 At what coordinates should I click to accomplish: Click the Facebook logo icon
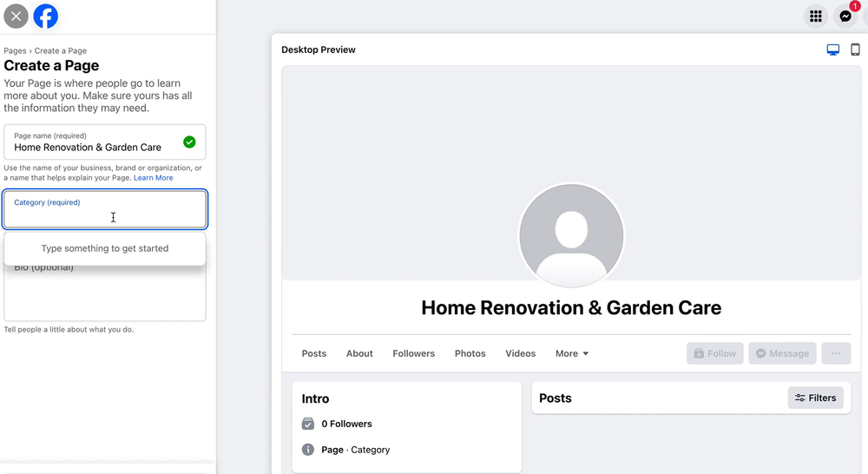[46, 16]
